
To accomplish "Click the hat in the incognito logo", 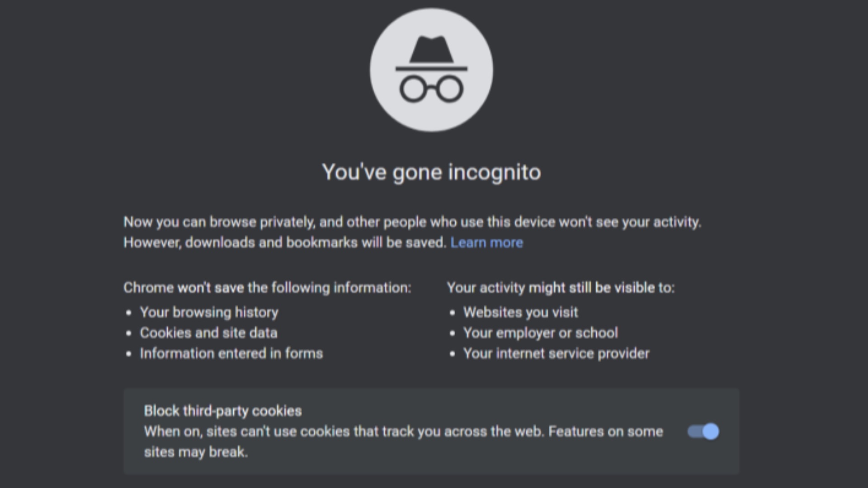I will [x=431, y=51].
